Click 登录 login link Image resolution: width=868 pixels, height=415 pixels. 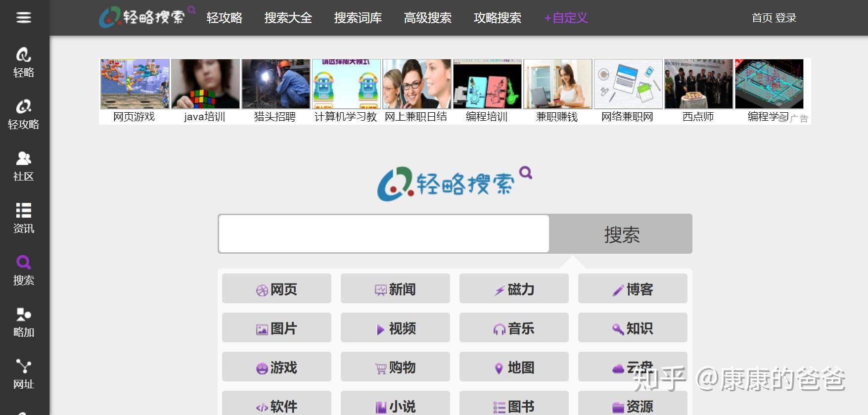tap(786, 18)
